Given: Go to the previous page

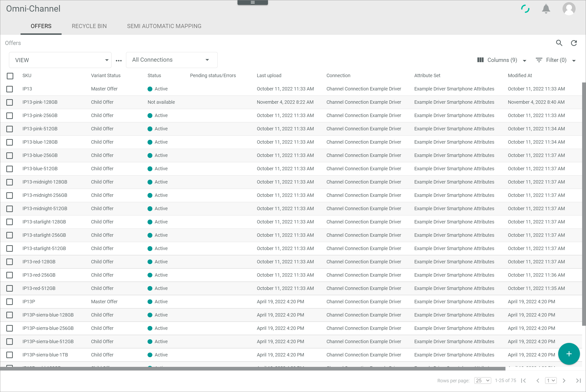Looking at the screenshot, I should coord(537,380).
